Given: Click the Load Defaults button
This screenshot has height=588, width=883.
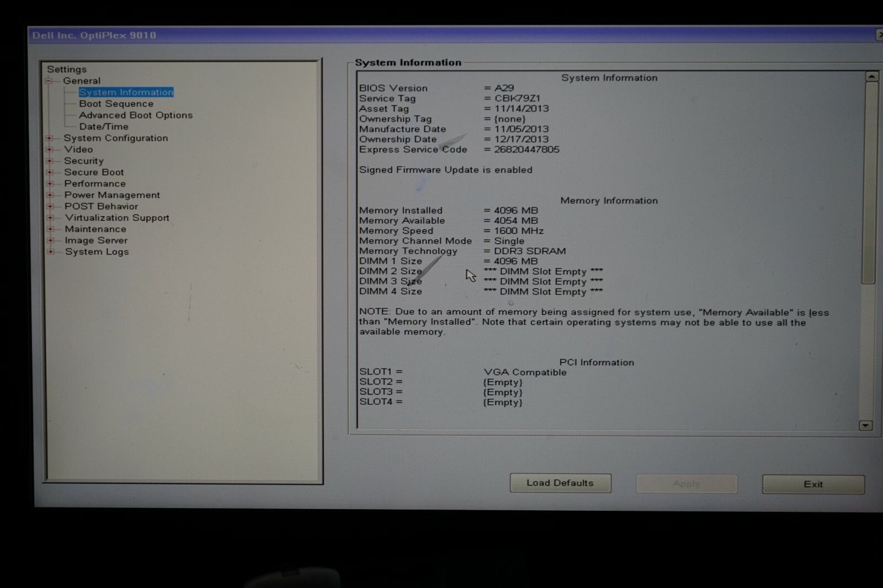Looking at the screenshot, I should (560, 483).
